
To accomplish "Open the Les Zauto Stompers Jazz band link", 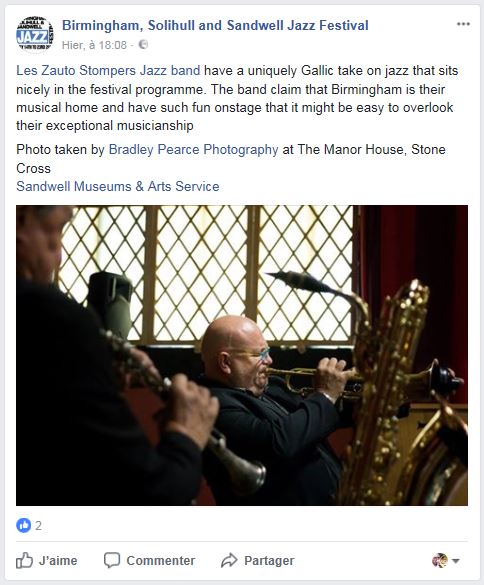I will [108, 71].
